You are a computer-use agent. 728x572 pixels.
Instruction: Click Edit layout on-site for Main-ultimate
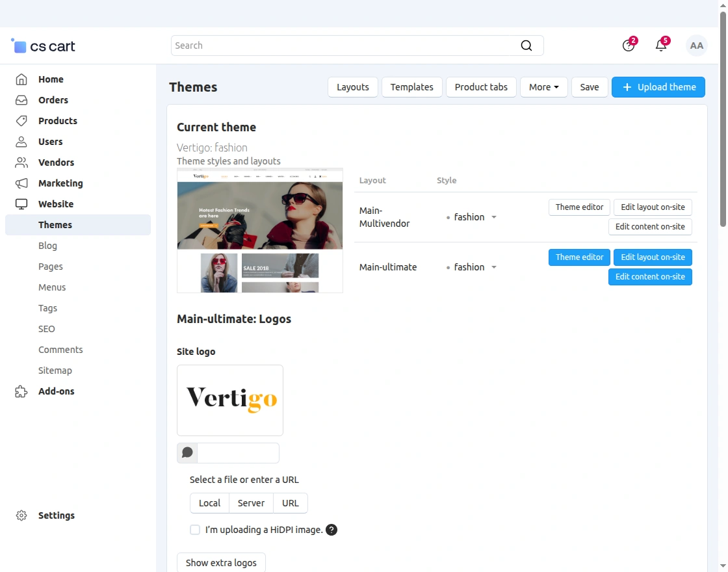point(653,257)
